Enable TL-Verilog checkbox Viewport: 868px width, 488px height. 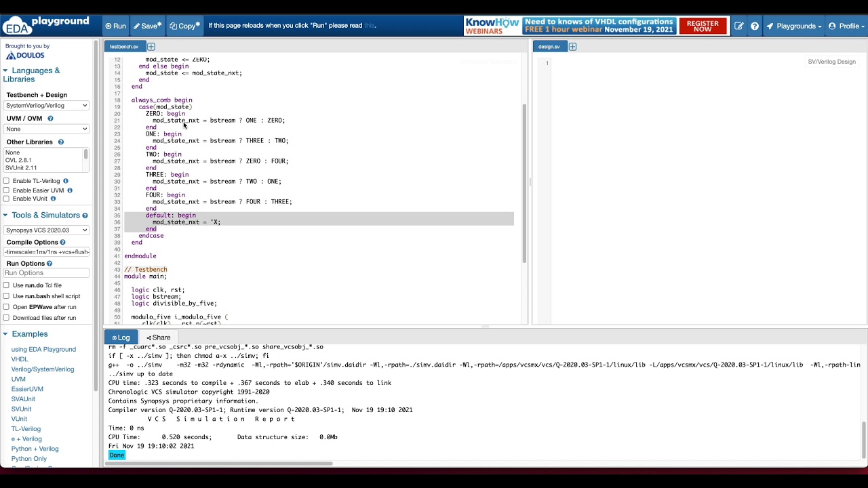(6, 181)
